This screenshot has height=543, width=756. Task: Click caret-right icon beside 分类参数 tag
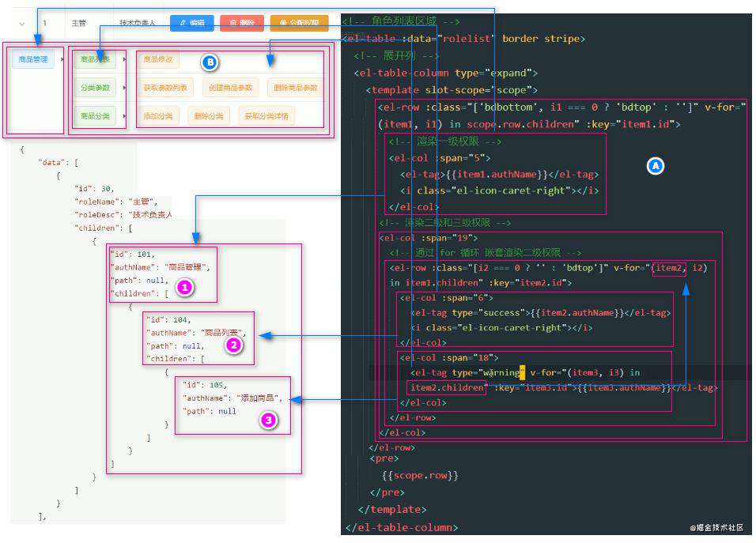pyautogui.click(x=124, y=88)
